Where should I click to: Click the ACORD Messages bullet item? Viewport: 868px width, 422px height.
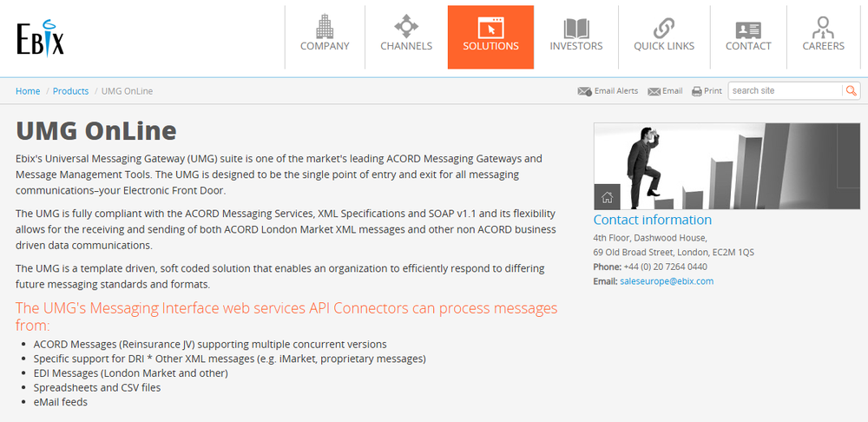[x=210, y=344]
